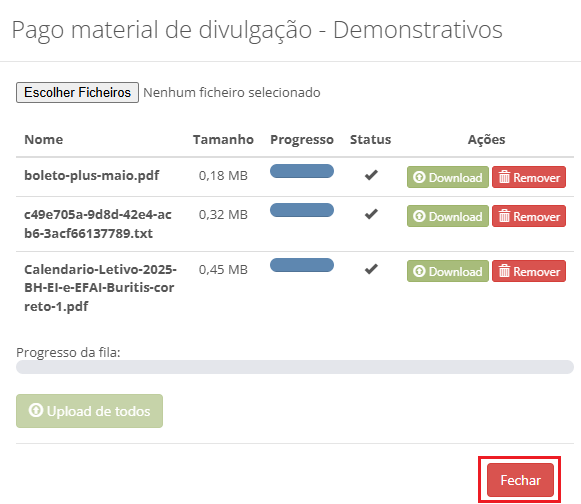Click the status checkmark for boleto-plus-maio.pdf
Image resolution: width=581 pixels, height=504 pixels.
pyautogui.click(x=371, y=175)
